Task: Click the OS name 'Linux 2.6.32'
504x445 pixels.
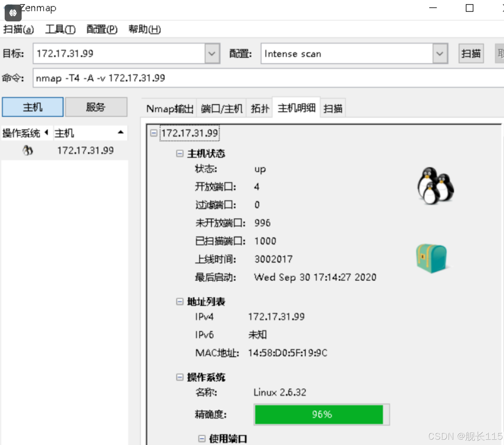Action: point(280,392)
